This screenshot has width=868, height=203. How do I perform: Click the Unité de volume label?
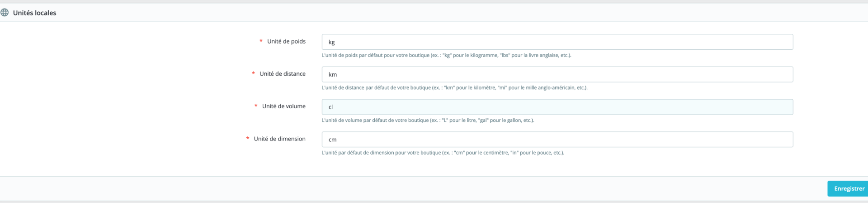[x=284, y=106]
